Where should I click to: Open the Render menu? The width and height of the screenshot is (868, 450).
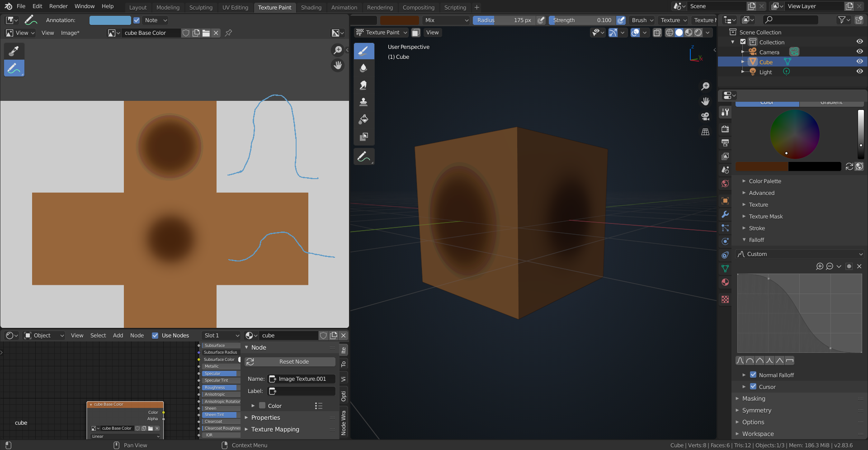pyautogui.click(x=58, y=6)
